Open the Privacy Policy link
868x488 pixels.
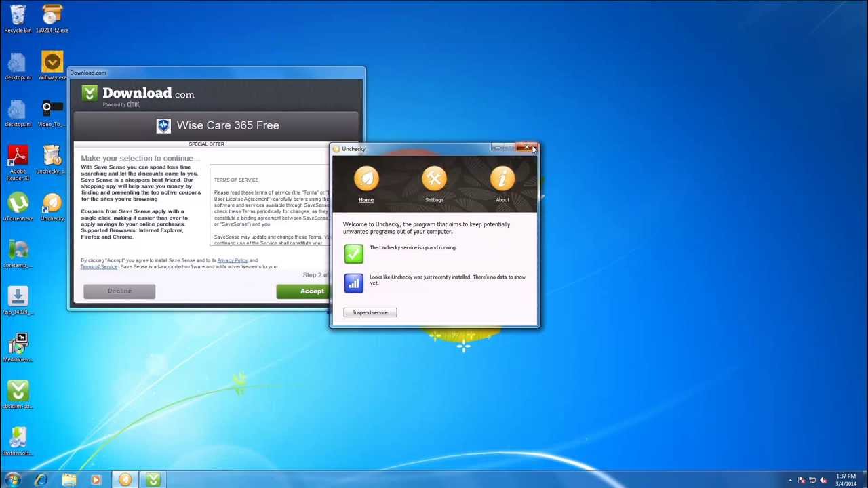pos(232,260)
